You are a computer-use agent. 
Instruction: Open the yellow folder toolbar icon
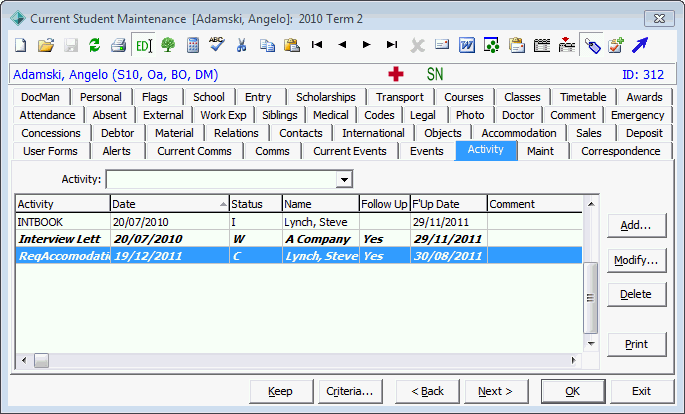46,45
